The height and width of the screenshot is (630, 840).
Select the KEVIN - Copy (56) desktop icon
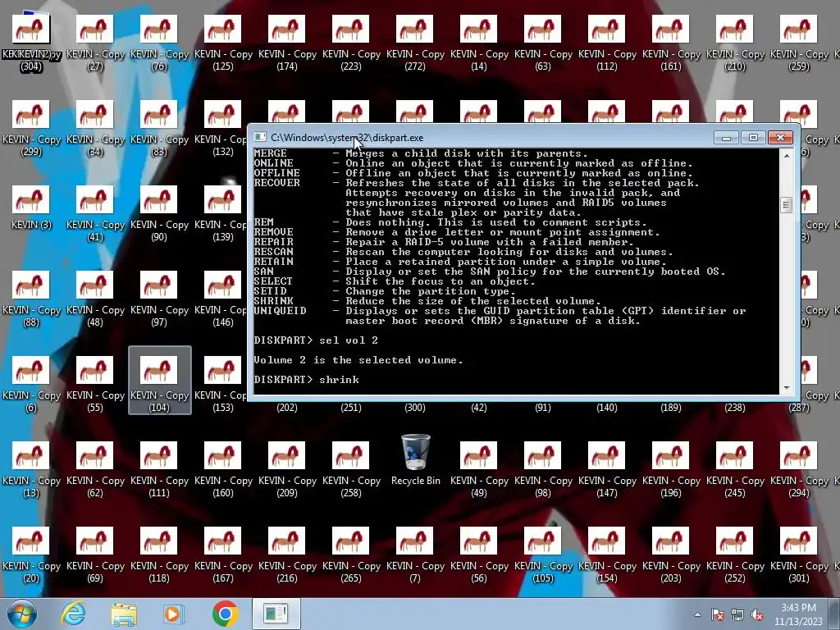pyautogui.click(x=479, y=554)
